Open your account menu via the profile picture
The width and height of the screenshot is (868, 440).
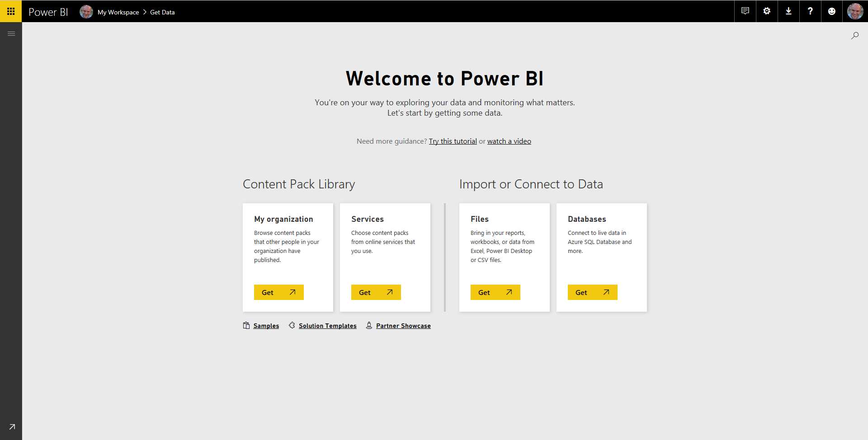point(856,11)
